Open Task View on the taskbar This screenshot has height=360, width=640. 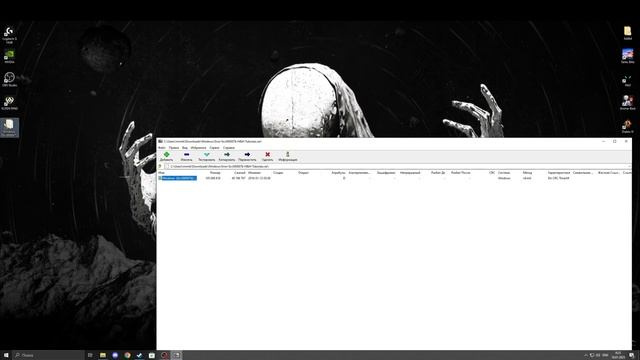pyautogui.click(x=90, y=355)
